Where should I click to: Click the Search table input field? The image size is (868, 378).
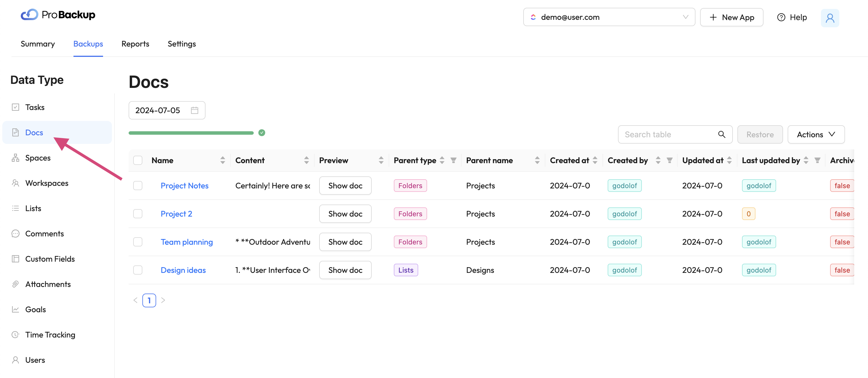[675, 134]
